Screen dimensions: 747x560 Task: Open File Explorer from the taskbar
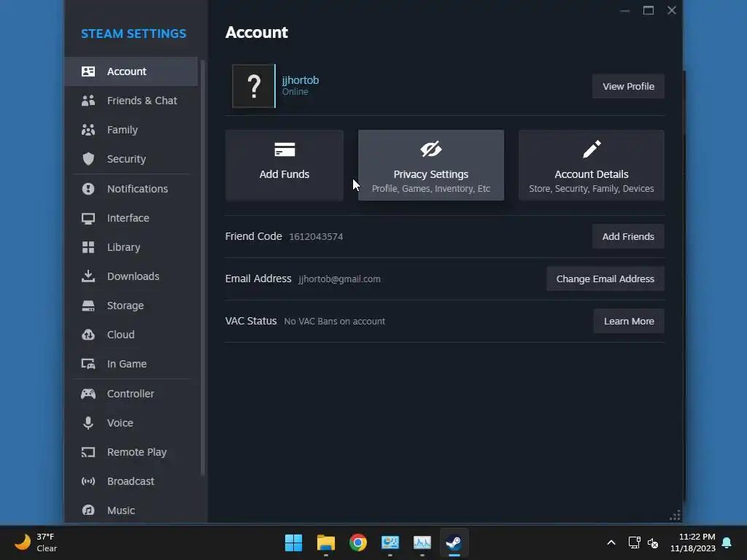click(x=326, y=542)
